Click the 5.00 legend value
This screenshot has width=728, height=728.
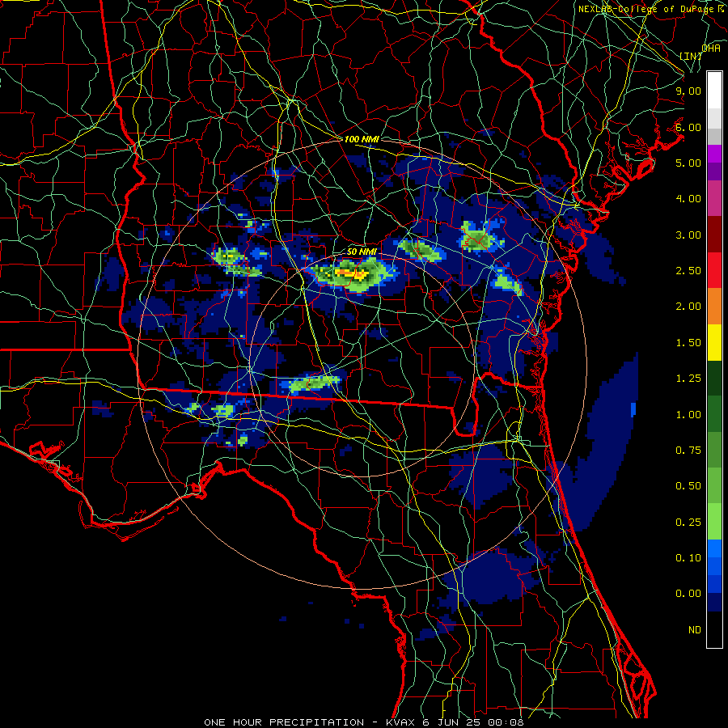point(688,163)
